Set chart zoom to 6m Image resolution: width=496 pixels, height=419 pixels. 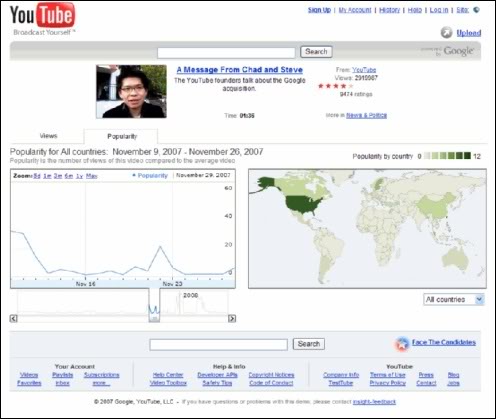[x=69, y=176]
